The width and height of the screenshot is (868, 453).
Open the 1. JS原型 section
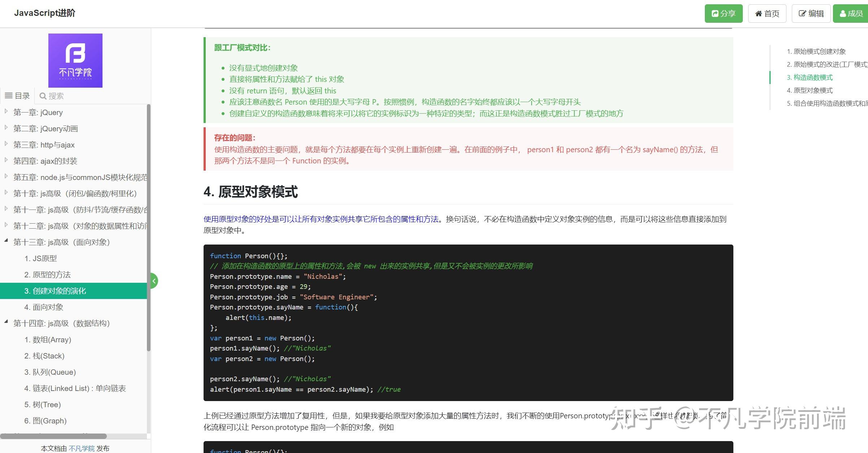point(40,258)
